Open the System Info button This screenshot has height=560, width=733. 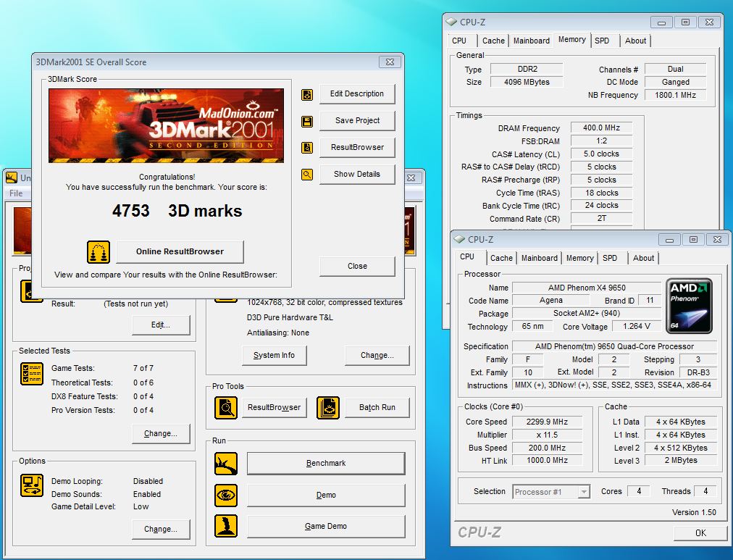tap(275, 355)
